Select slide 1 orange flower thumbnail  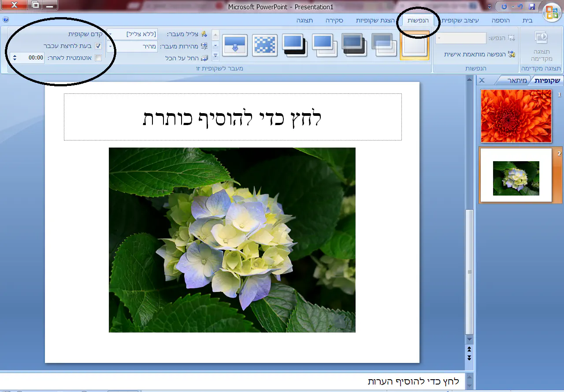pyautogui.click(x=516, y=116)
